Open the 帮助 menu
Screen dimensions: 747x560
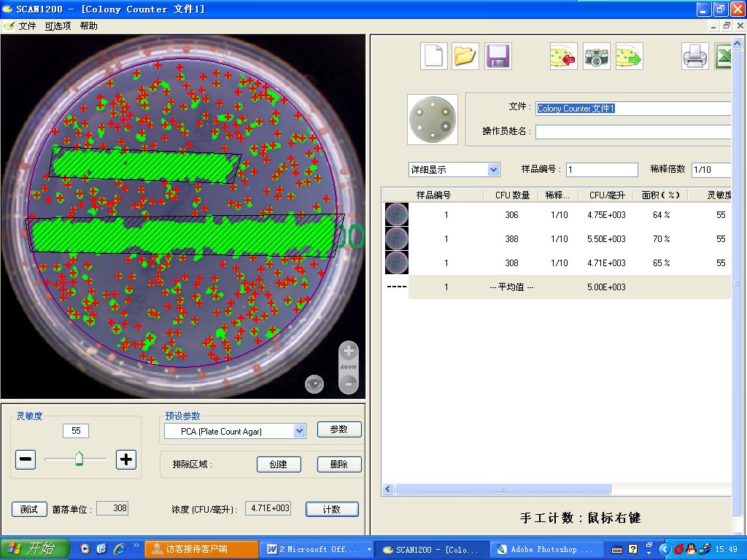pyautogui.click(x=88, y=26)
